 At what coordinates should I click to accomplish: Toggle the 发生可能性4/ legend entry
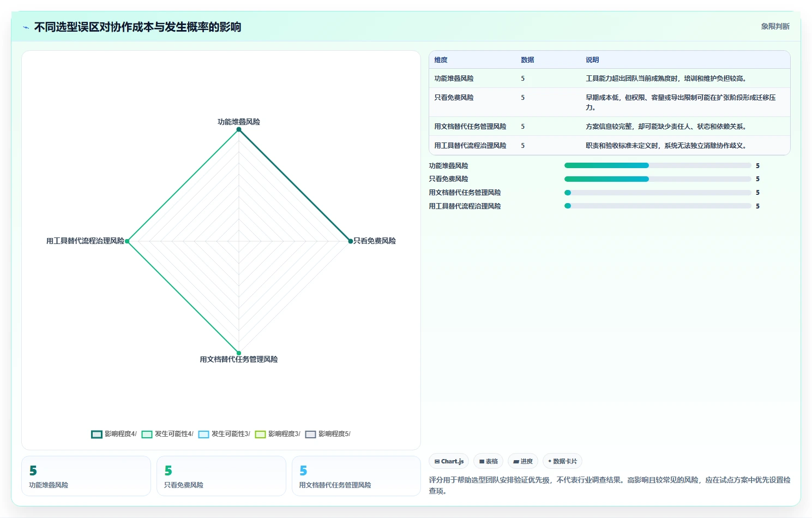click(167, 434)
